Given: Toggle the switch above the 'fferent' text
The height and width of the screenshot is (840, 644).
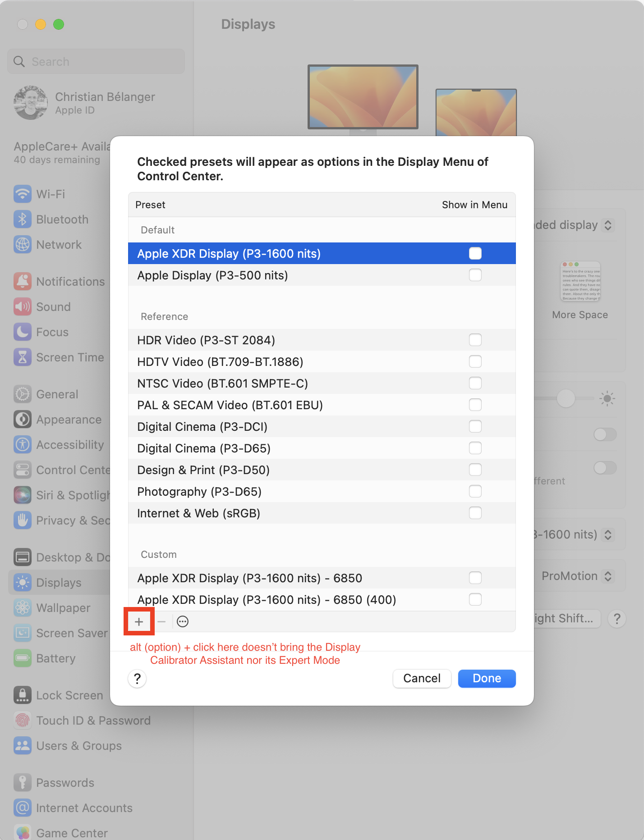Looking at the screenshot, I should (605, 468).
